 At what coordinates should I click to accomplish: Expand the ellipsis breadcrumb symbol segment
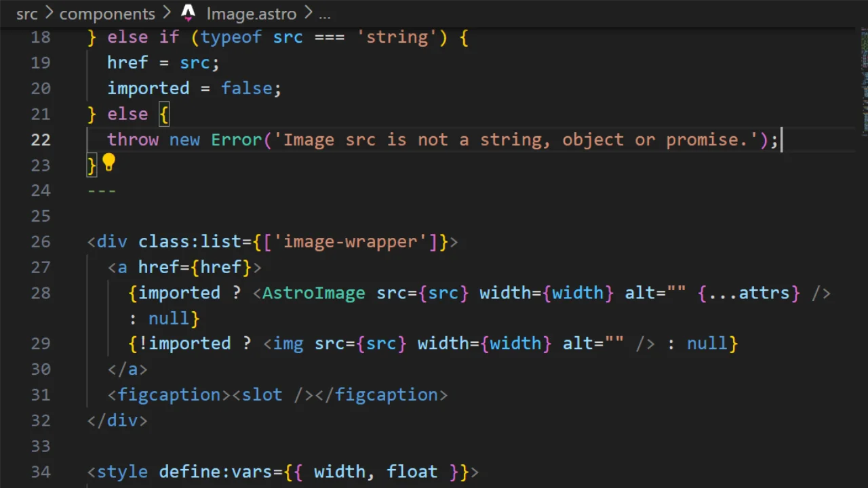324,14
